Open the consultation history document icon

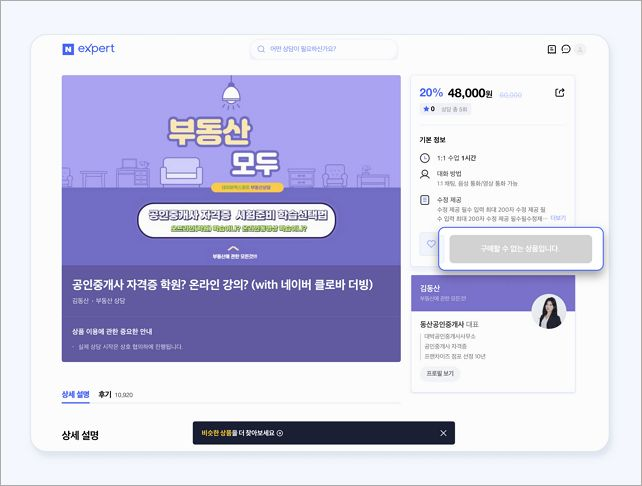point(552,49)
